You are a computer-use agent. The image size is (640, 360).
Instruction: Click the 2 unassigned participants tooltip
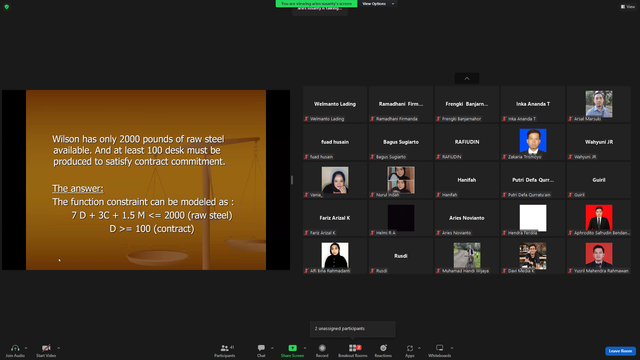point(353,329)
